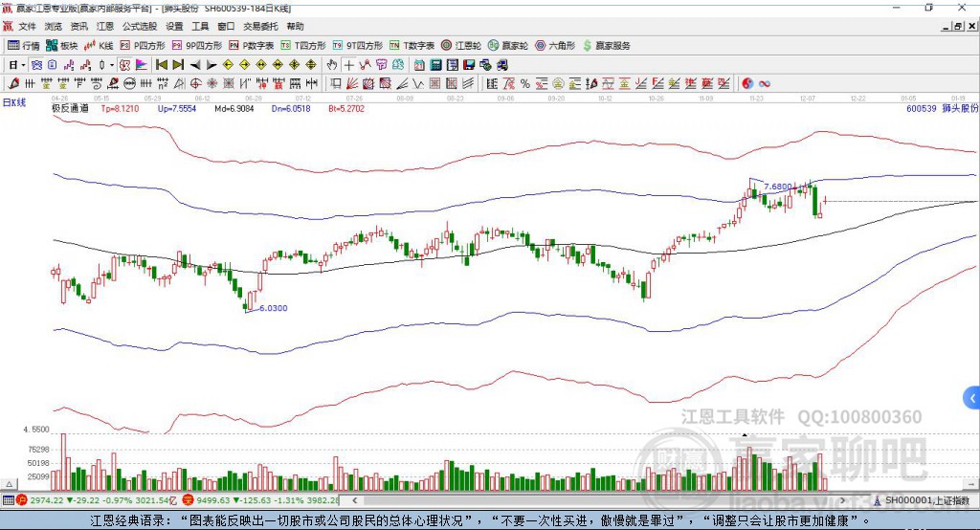Click the 行情 toolbar button
980x530 pixels.
[24, 46]
